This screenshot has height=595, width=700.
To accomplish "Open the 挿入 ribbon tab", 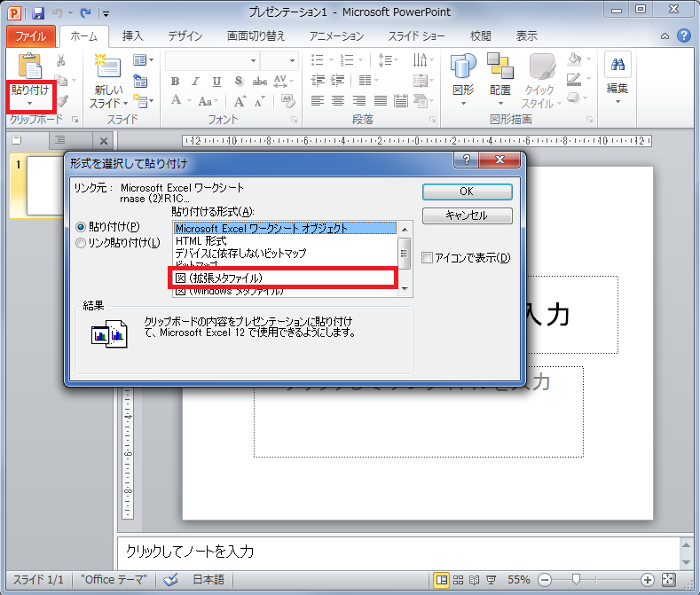I will (x=132, y=36).
